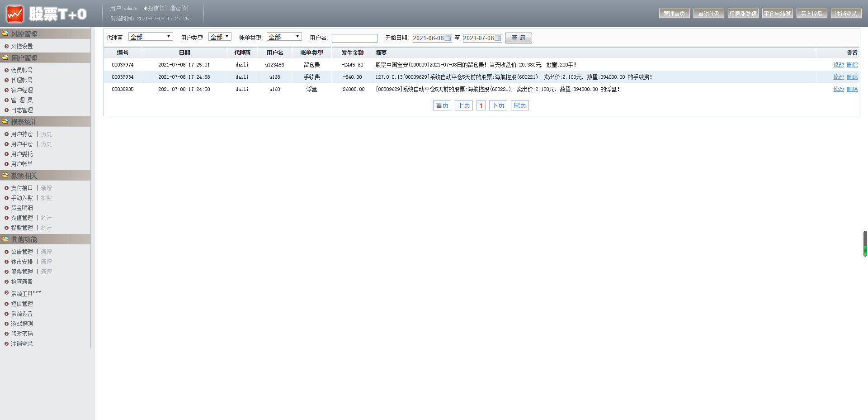This screenshot has width=868, height=420.
Task: Open 资金明细 in sidebar
Action: click(x=22, y=208)
